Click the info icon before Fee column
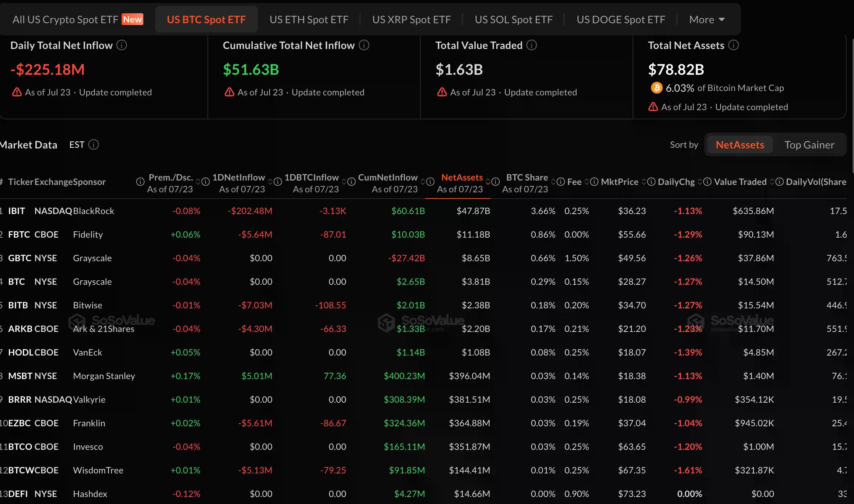Viewport: 854px width, 504px height. click(x=561, y=182)
